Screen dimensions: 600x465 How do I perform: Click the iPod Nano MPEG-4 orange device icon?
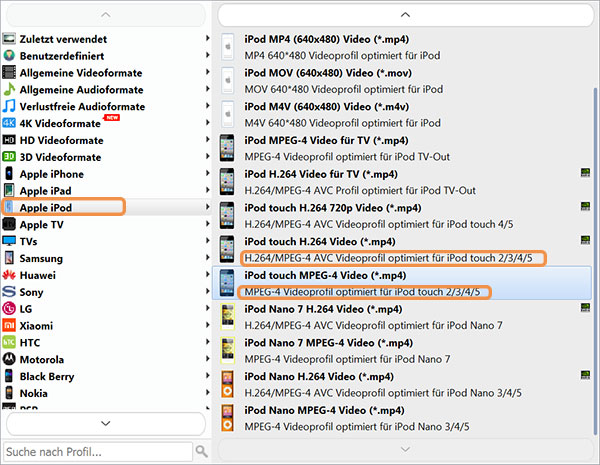pyautogui.click(x=228, y=418)
